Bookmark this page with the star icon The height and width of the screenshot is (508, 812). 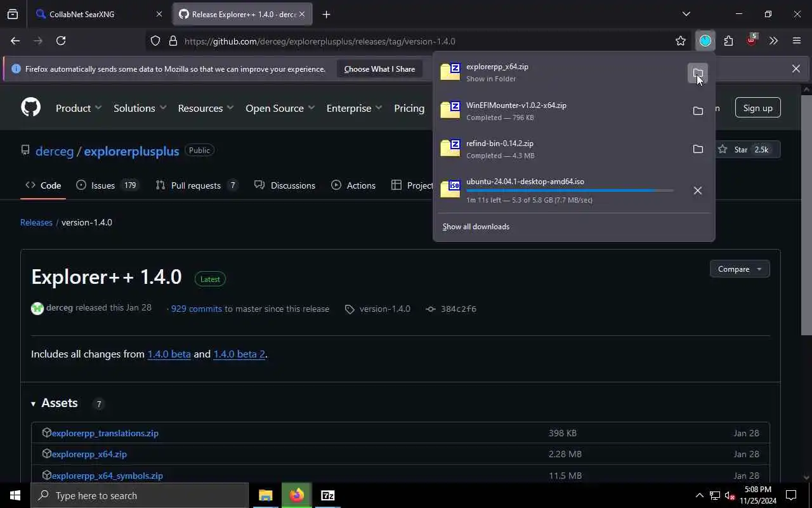point(681,41)
